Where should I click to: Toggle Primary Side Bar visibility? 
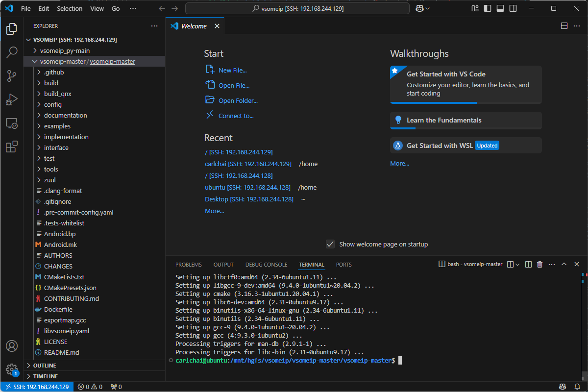point(488,8)
